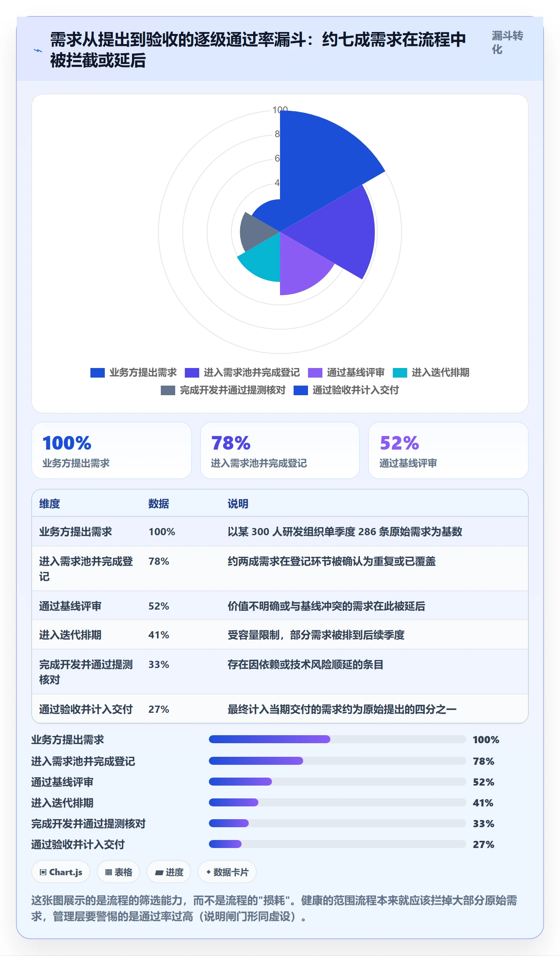Click the 表格 chip
The height and width of the screenshot is (956, 560).
(118, 872)
